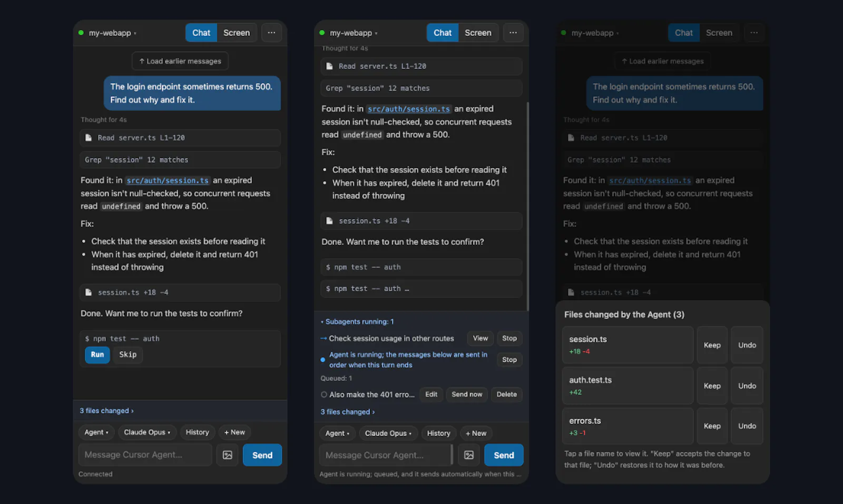Switch to Screen tab in Subagents running panel
The image size is (843, 504).
point(478,33)
